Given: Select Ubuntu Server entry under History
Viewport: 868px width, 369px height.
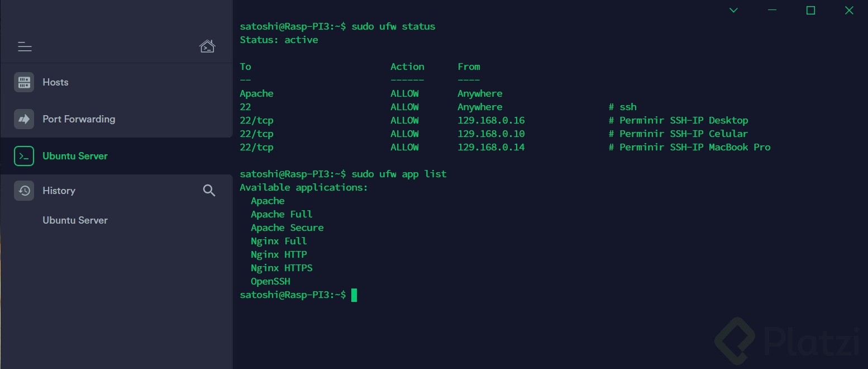Looking at the screenshot, I should tap(75, 220).
